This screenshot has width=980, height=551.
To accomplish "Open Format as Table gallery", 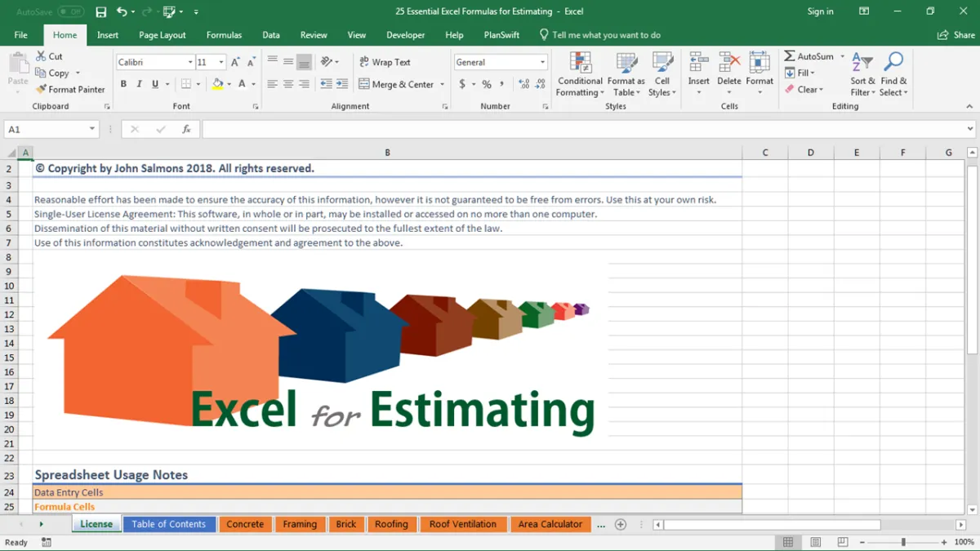I will pos(626,74).
